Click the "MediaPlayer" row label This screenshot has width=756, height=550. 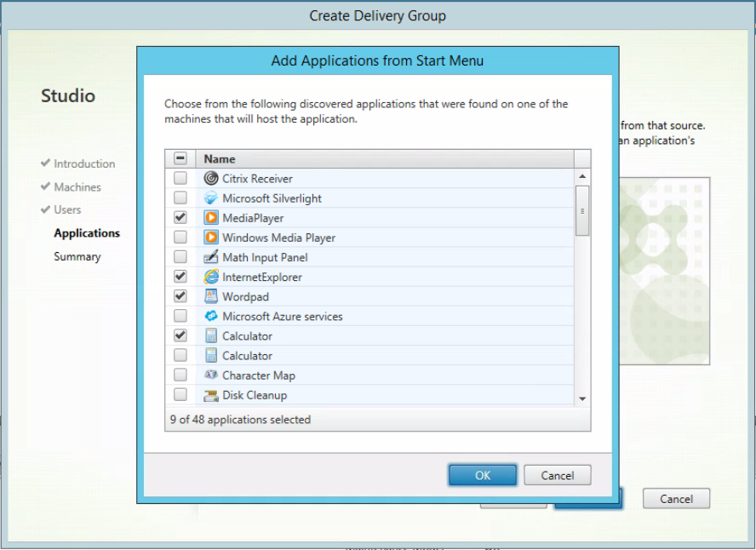(x=253, y=218)
